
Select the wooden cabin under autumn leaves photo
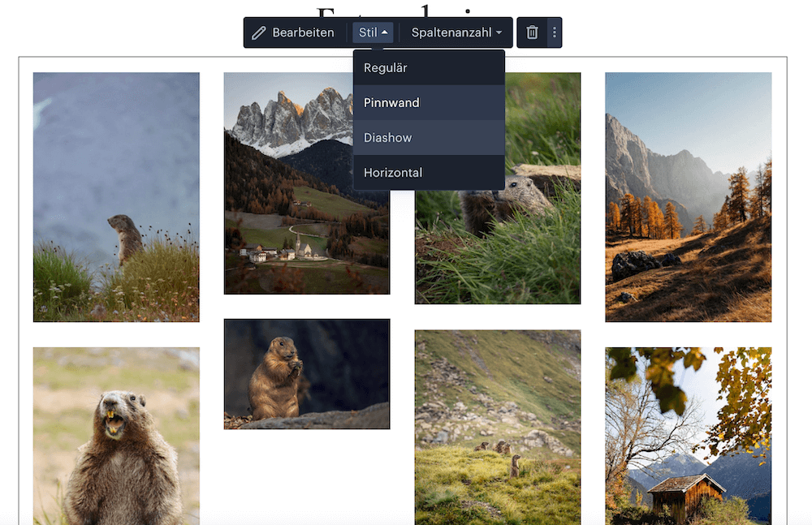point(689,436)
